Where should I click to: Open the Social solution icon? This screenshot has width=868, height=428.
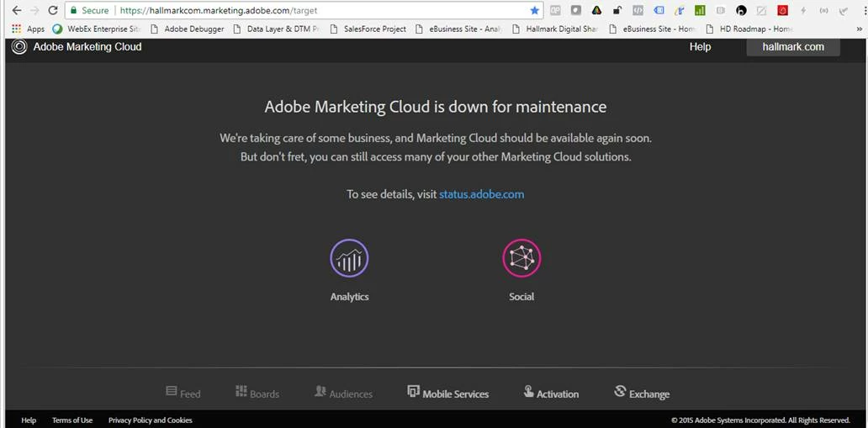click(521, 258)
